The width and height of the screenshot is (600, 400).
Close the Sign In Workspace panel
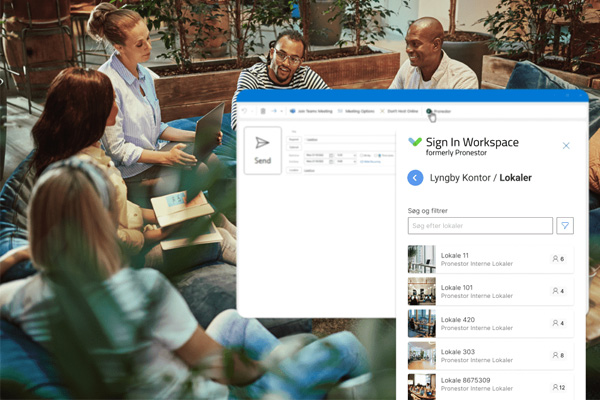point(566,145)
